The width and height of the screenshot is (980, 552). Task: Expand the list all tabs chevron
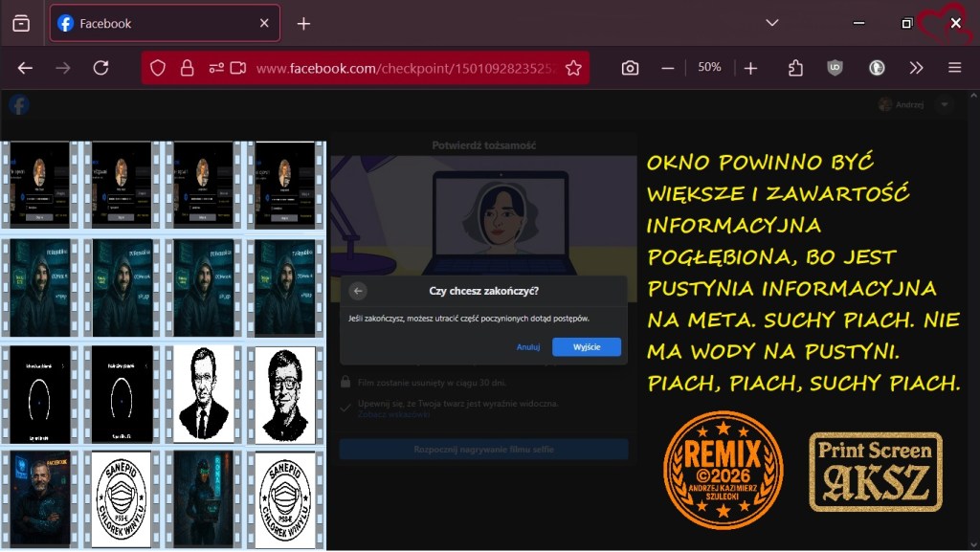pyautogui.click(x=772, y=23)
